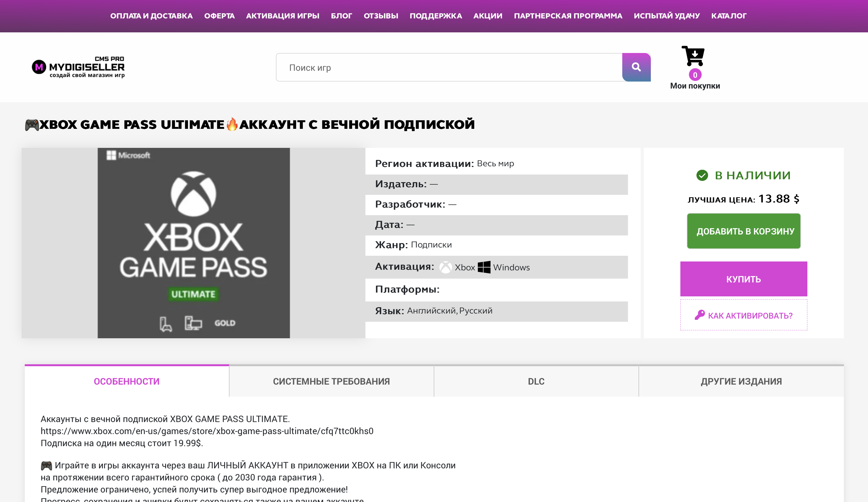868x502 pixels.
Task: Open Поддержка page
Action: coord(436,16)
